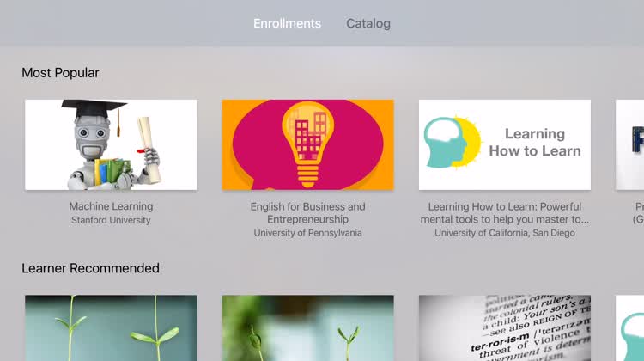The width and height of the screenshot is (644, 361).
Task: Select the Learner Recommended section heading
Action: point(90,268)
